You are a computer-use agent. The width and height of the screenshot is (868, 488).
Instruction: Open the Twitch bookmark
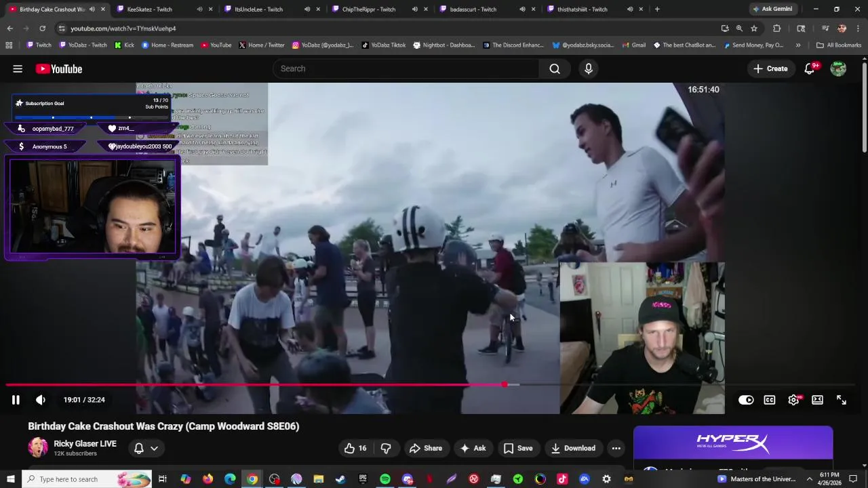(39, 45)
